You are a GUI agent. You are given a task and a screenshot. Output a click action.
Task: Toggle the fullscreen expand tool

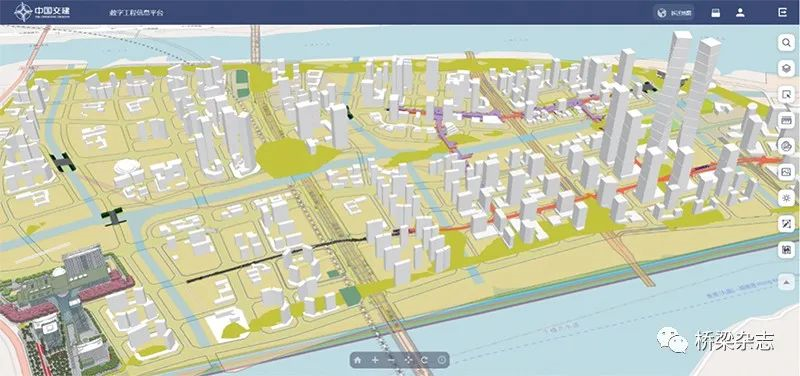pyautogui.click(x=786, y=224)
